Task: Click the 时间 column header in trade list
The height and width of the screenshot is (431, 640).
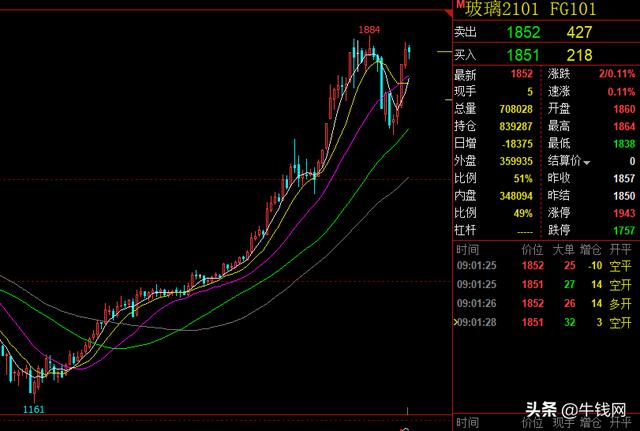Action: click(x=467, y=249)
